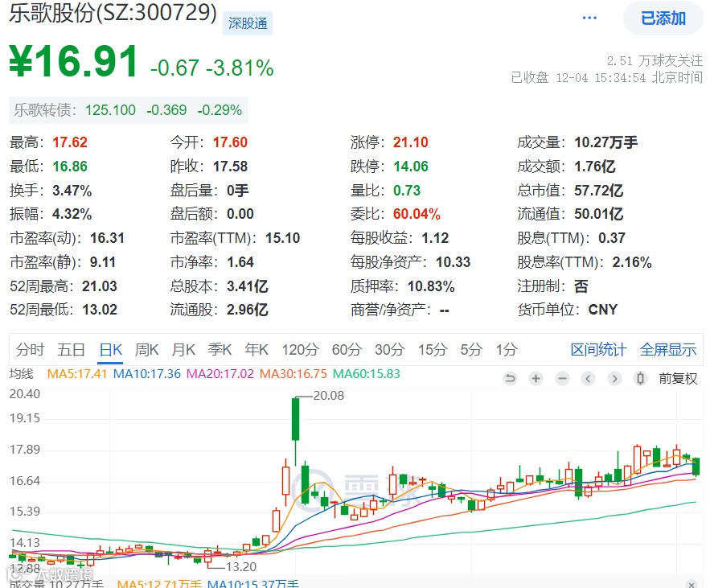Open the three-dot more options menu

coord(589,18)
